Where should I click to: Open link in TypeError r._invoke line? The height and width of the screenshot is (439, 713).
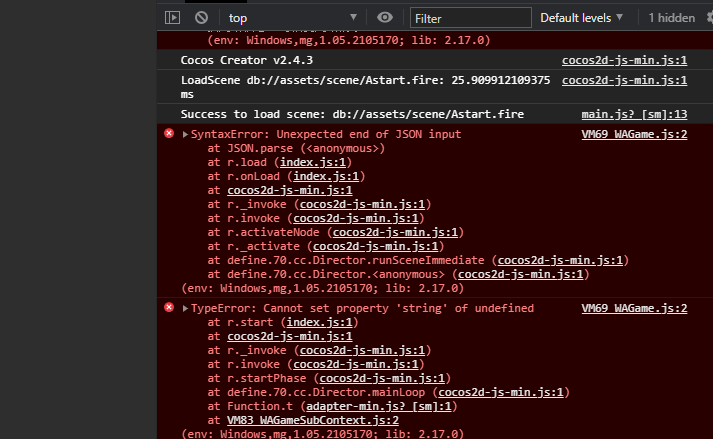(362, 350)
